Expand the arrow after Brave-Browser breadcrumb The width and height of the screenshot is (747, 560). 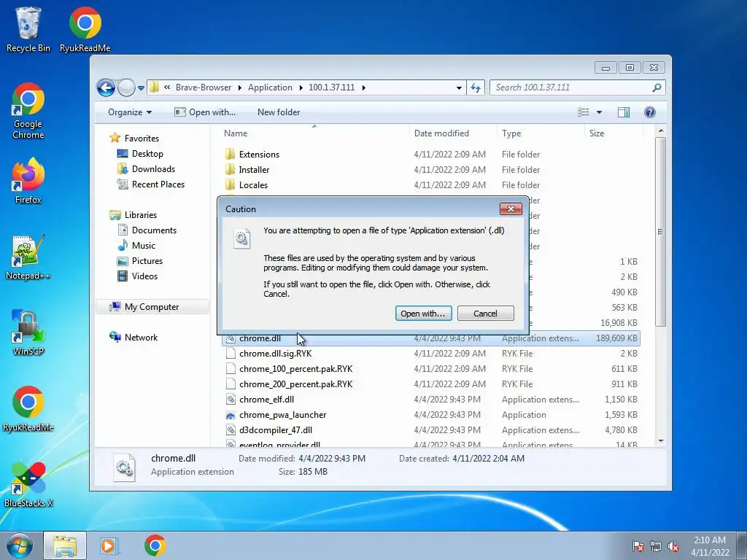239,87
